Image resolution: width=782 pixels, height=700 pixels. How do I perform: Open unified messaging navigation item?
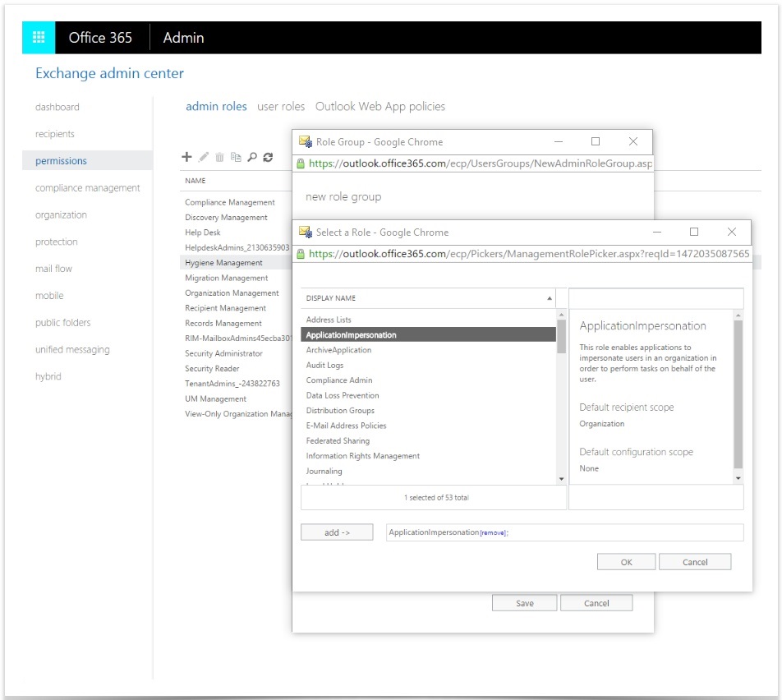pos(72,349)
